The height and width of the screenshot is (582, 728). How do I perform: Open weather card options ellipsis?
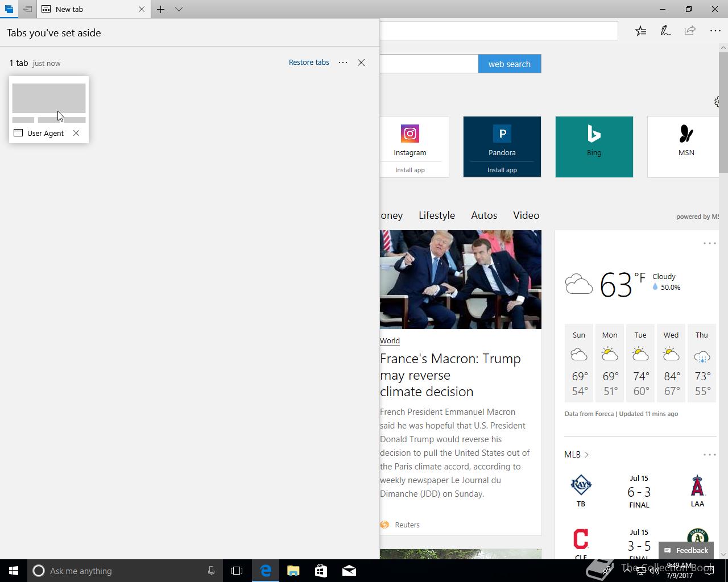(x=709, y=243)
